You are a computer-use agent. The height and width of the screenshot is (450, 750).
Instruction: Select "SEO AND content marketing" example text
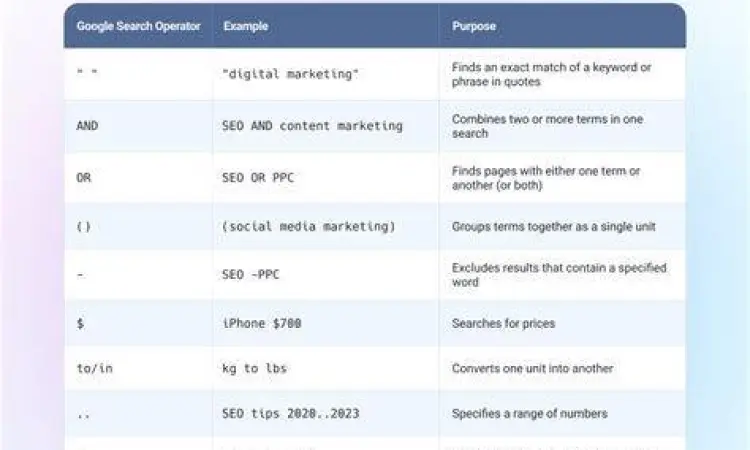[x=312, y=126]
